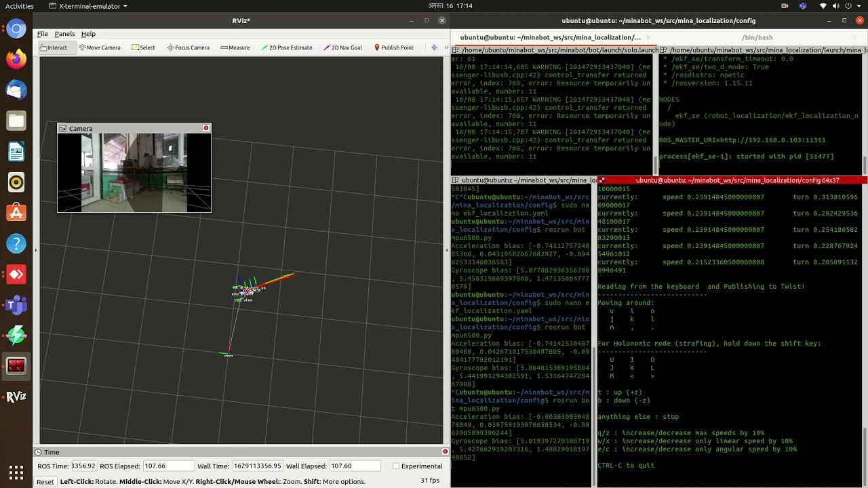Screen dimensions: 868x488
Task: Click the ROS_MASTER_URI text line
Action: (742, 140)
